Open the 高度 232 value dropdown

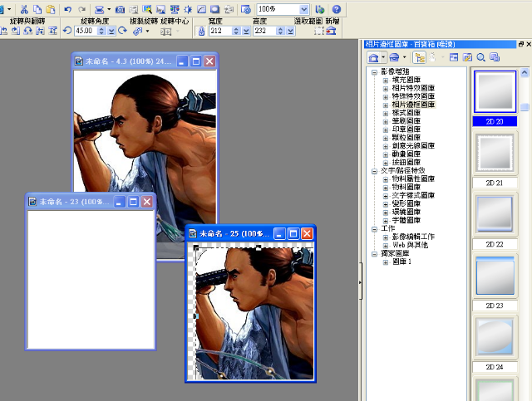pyautogui.click(x=290, y=32)
